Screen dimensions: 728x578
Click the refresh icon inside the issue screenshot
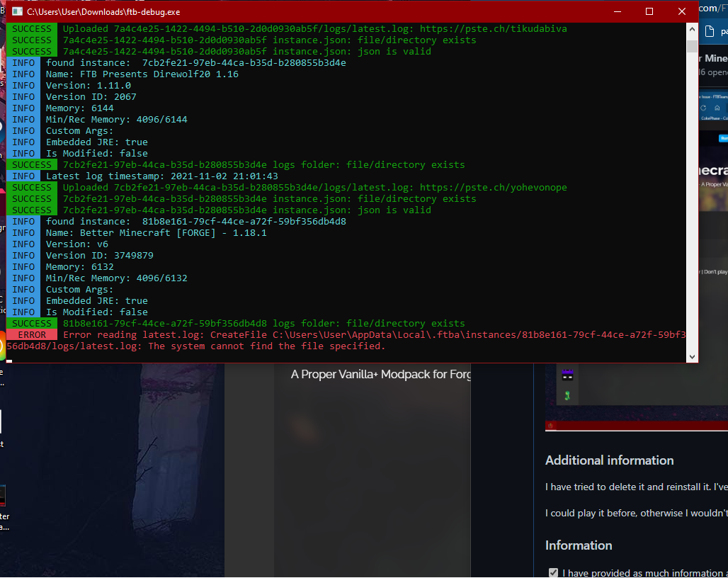click(x=704, y=108)
